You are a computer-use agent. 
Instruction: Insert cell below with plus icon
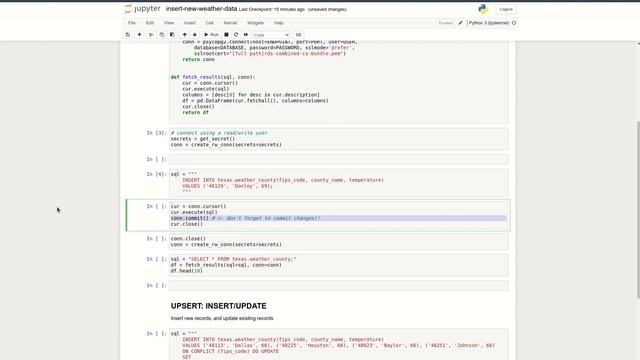[139, 35]
